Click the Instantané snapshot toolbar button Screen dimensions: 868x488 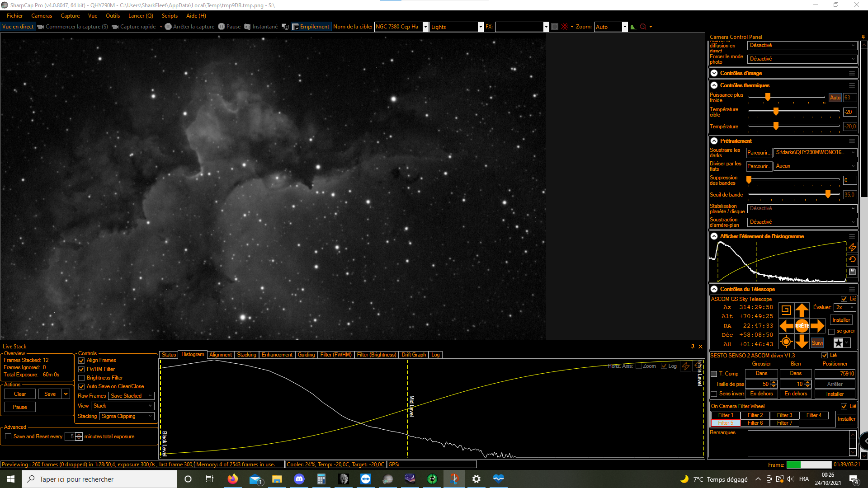click(261, 27)
